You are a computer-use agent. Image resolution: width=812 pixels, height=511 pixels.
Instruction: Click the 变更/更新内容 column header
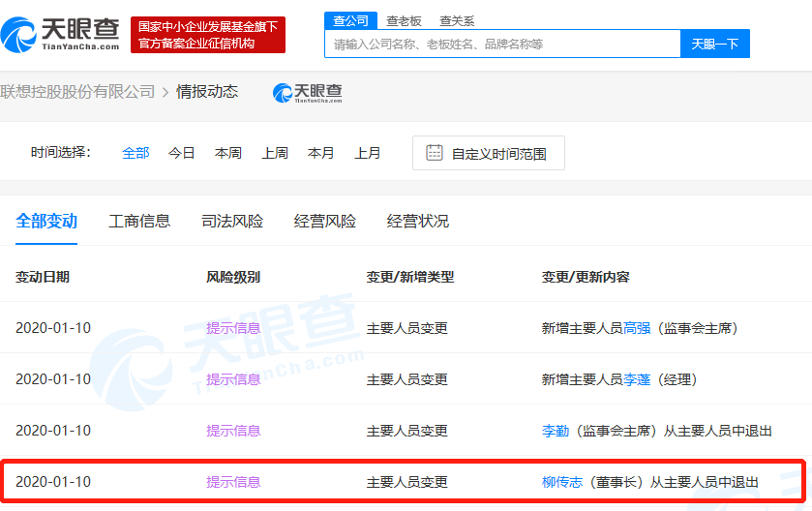coord(586,277)
